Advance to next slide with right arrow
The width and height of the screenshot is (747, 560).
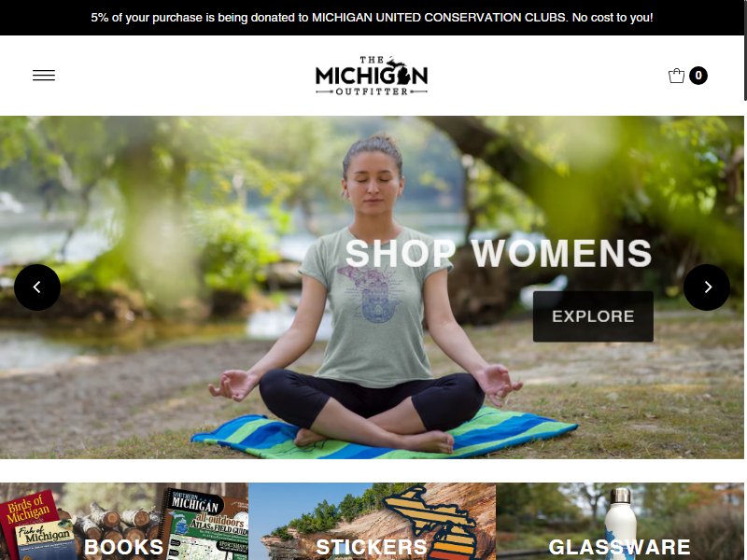coord(707,287)
